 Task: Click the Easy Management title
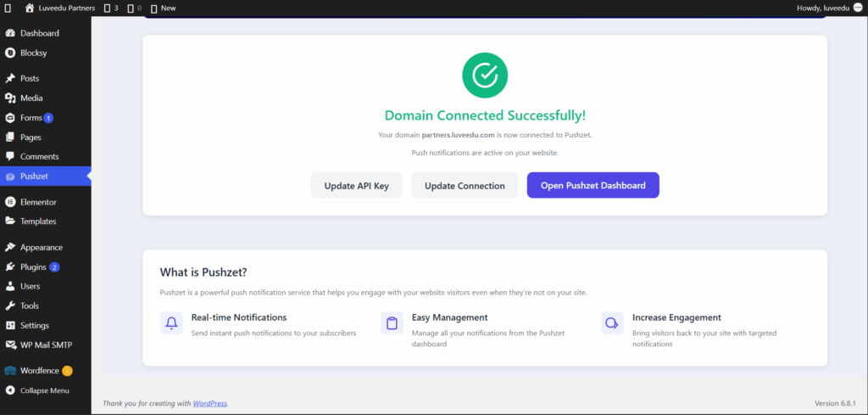pos(449,317)
